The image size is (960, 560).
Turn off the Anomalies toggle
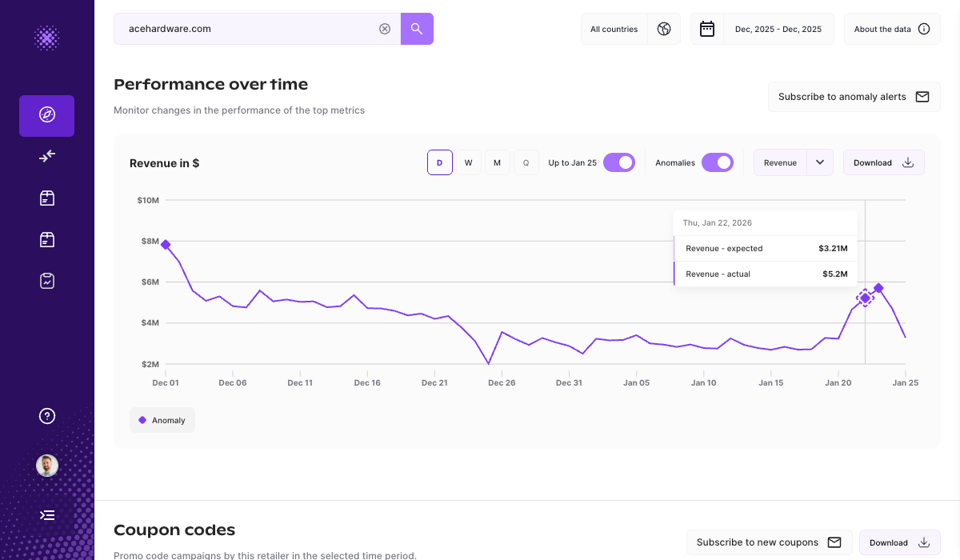coord(718,162)
